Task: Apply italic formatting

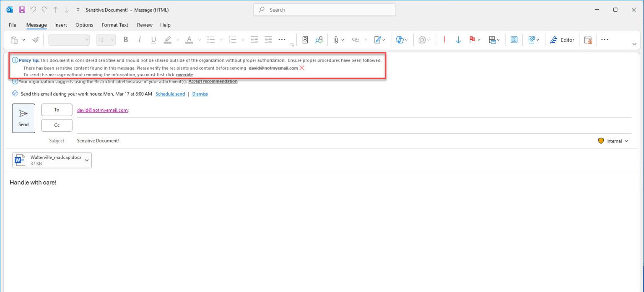Action: click(139, 40)
